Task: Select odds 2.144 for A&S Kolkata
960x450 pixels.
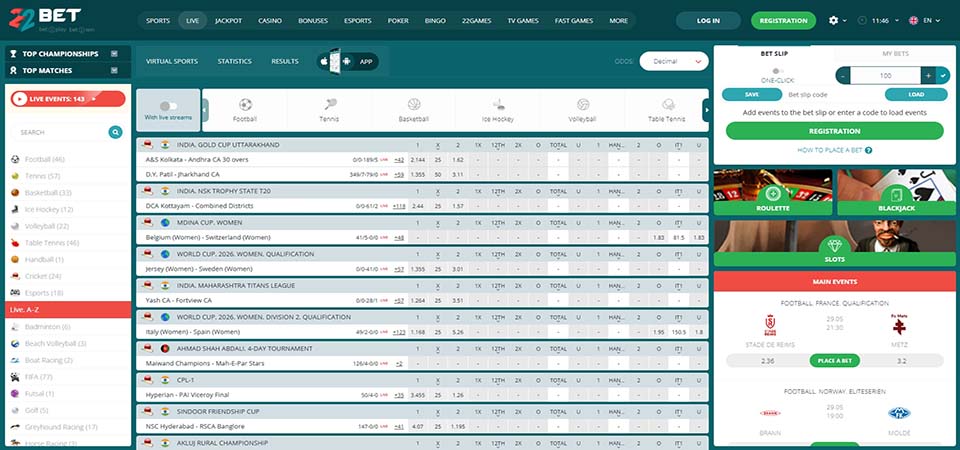Action: click(x=418, y=160)
